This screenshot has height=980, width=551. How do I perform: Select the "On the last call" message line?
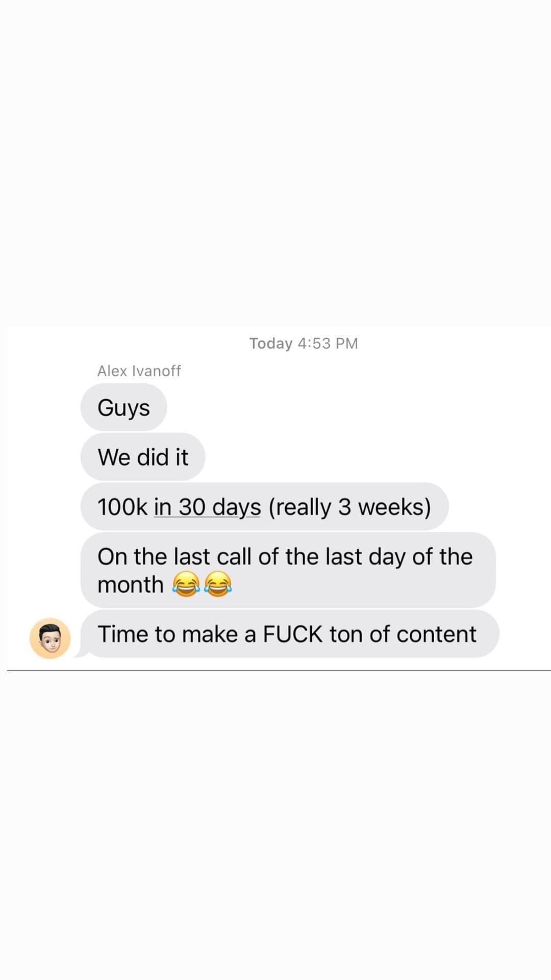285,556
